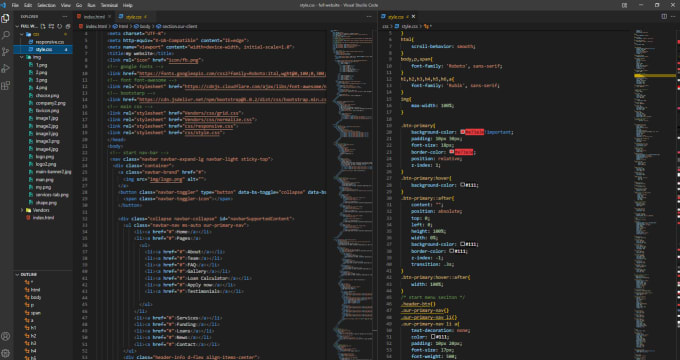Expand the Vendors folder
This screenshot has width=680, height=360.
coord(42,210)
